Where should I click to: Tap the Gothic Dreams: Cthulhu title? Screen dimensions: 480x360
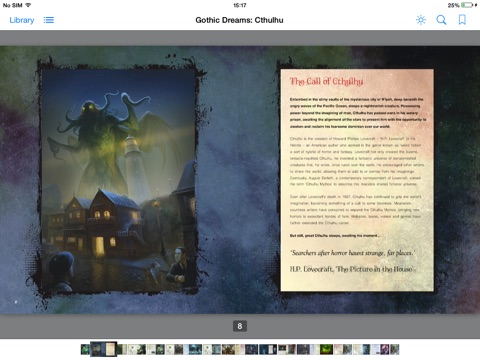[x=239, y=20]
